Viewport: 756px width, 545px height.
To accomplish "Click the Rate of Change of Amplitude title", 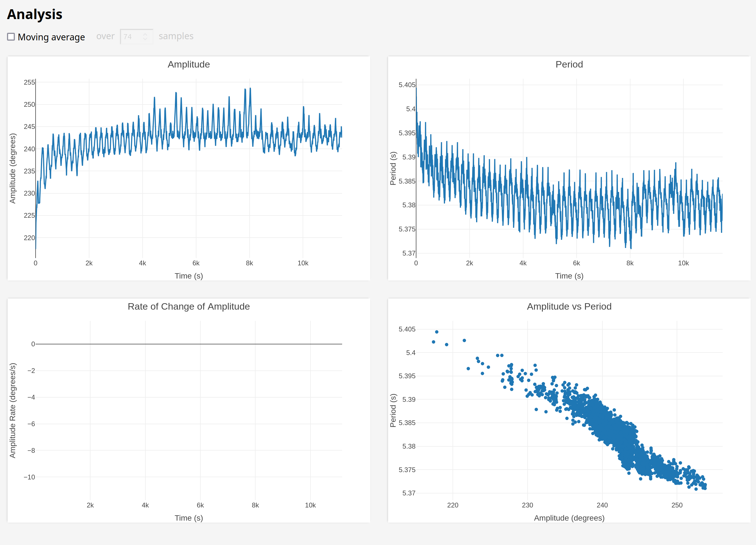I will [x=189, y=306].
